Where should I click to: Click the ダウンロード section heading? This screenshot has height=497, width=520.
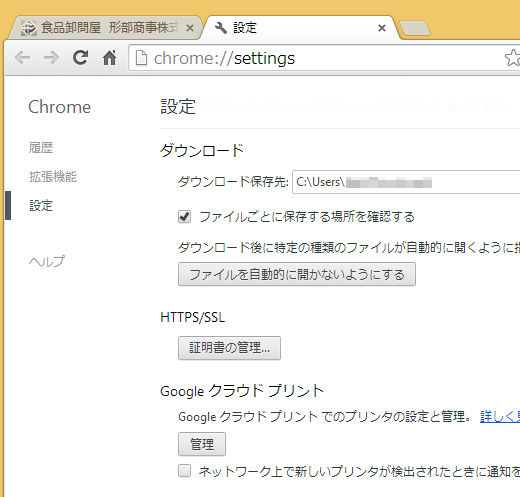point(202,150)
